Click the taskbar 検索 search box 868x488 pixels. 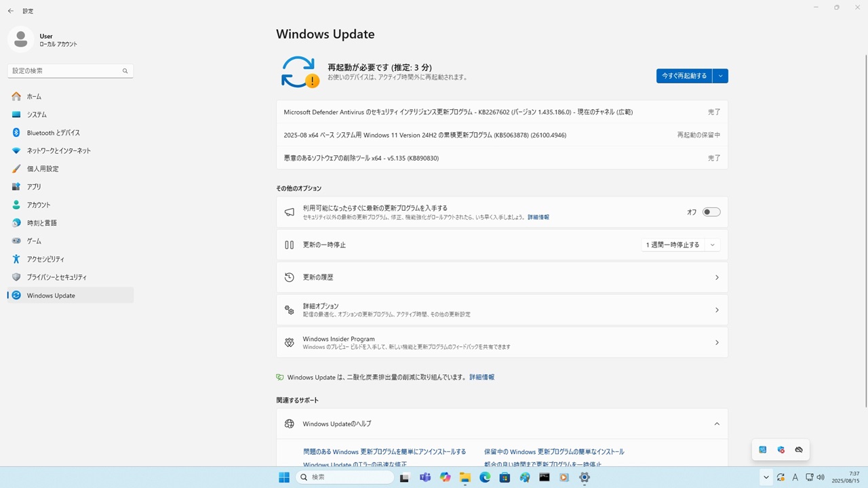tap(344, 477)
